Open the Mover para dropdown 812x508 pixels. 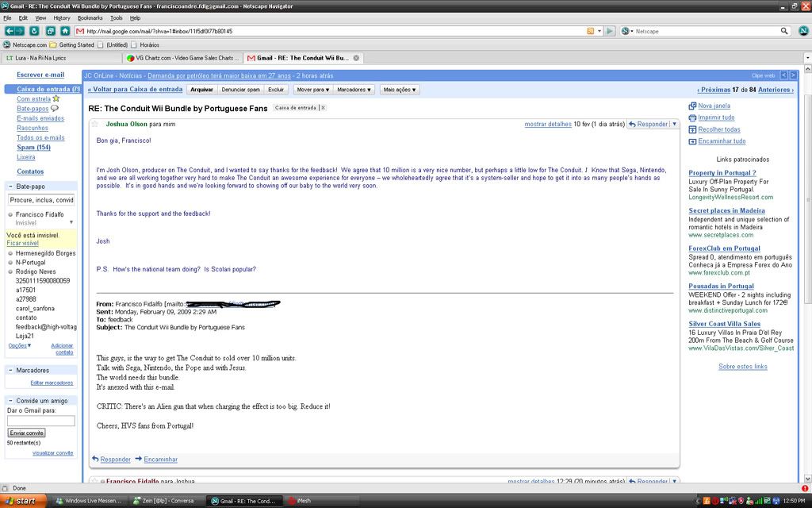tap(312, 90)
